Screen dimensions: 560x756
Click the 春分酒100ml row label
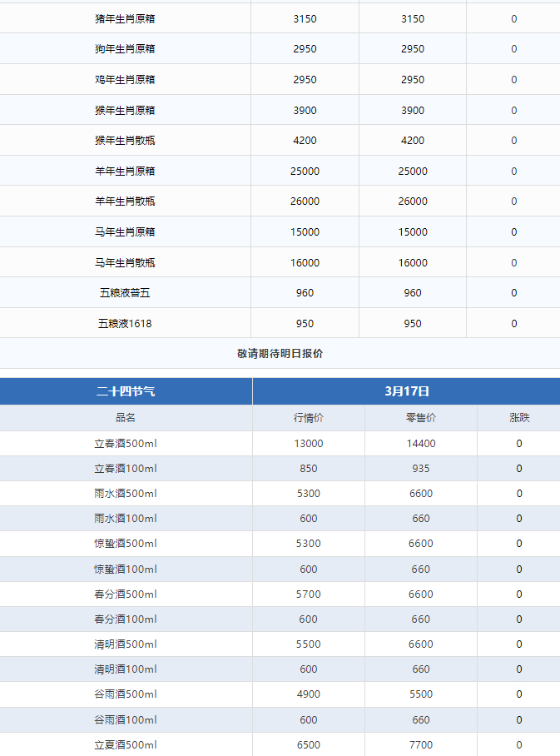[126, 619]
